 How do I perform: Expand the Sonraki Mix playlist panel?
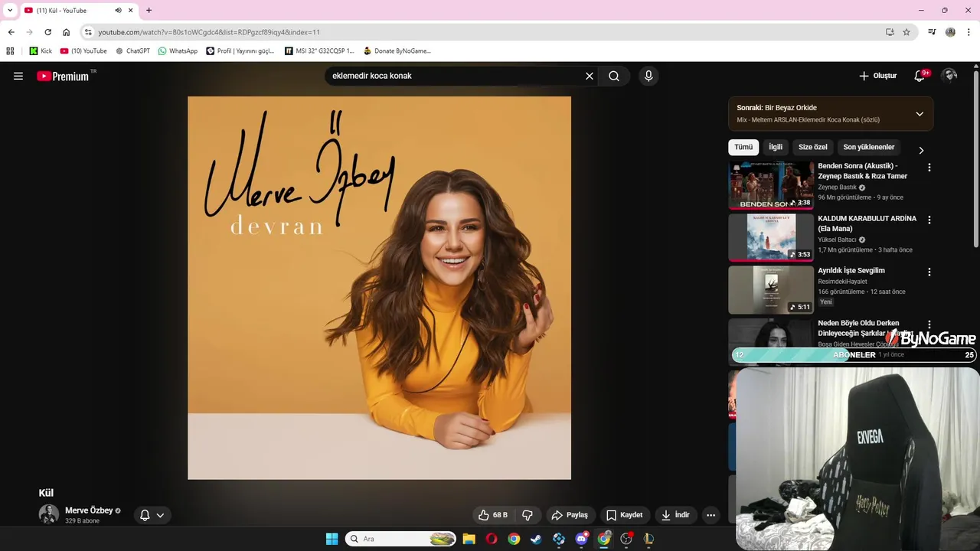coord(920,113)
